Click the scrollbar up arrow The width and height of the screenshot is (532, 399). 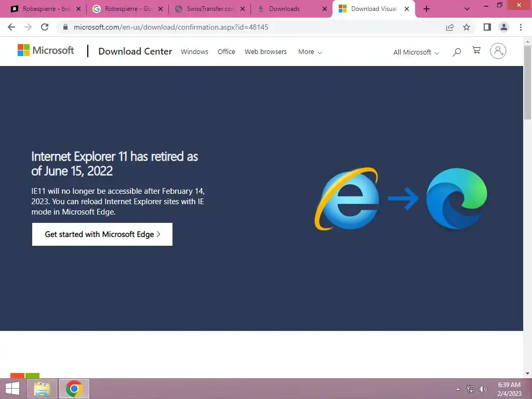pyautogui.click(x=528, y=42)
